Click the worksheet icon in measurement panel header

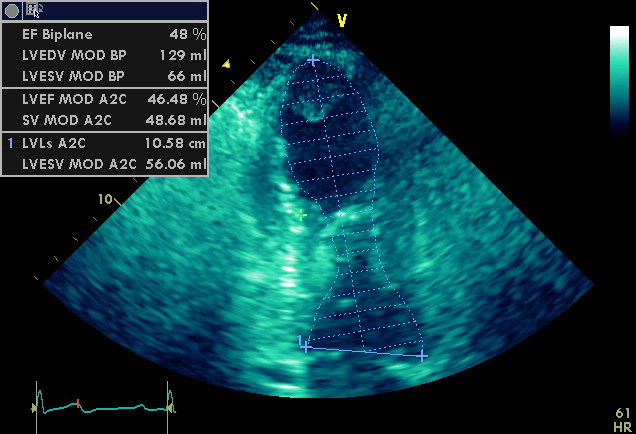[x=35, y=11]
